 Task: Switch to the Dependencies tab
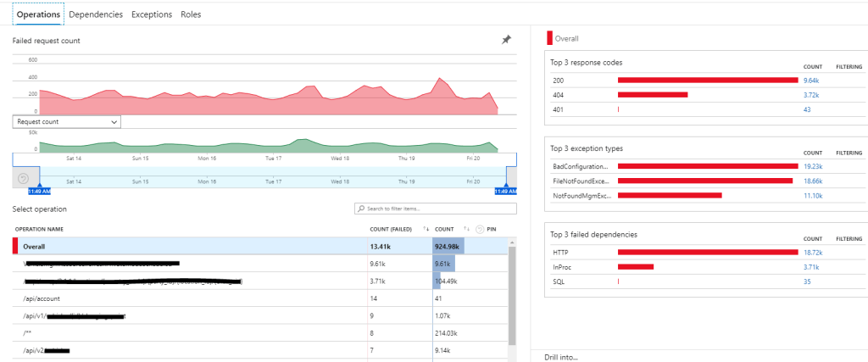tap(95, 14)
